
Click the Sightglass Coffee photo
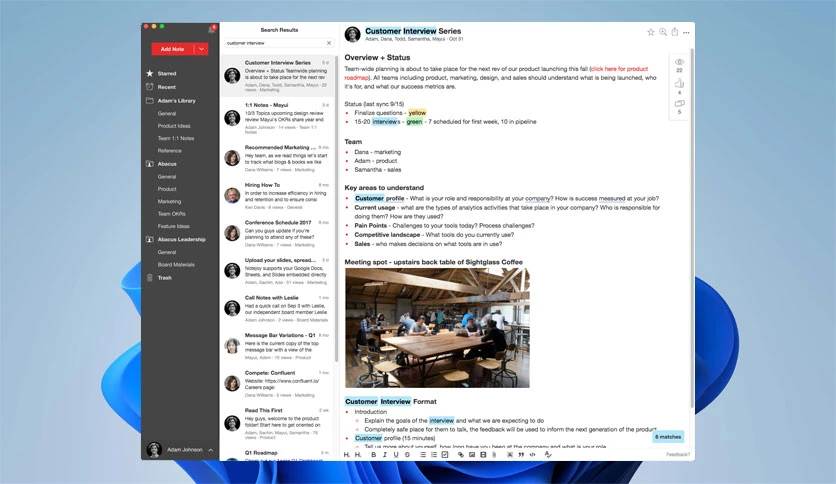437,328
